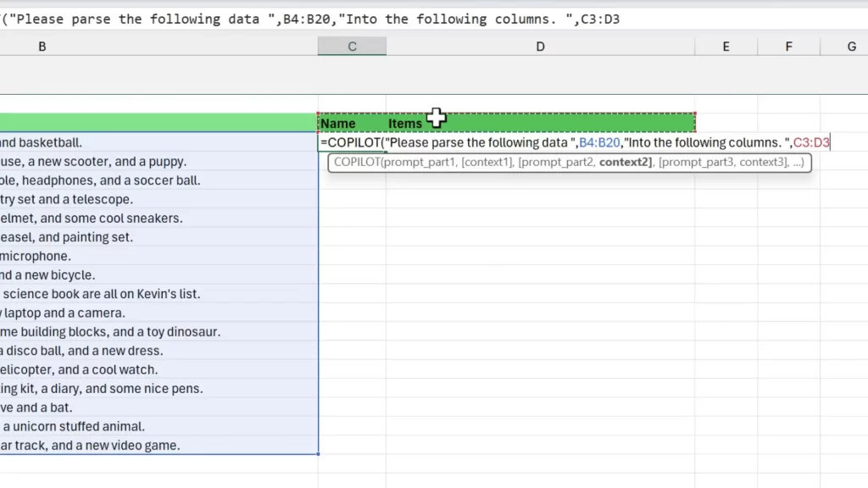The height and width of the screenshot is (488, 868).
Task: Click prompt_part1 argument in the function tooltip
Action: pyautogui.click(x=419, y=162)
